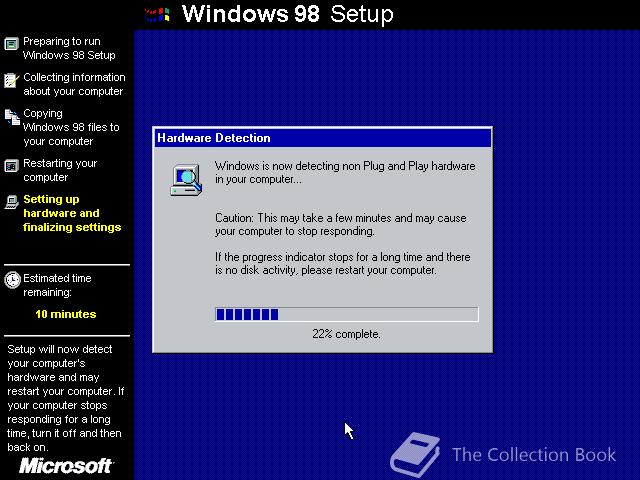The height and width of the screenshot is (480, 640).
Task: Click the Collecting information notepad icon
Action: [x=11, y=80]
